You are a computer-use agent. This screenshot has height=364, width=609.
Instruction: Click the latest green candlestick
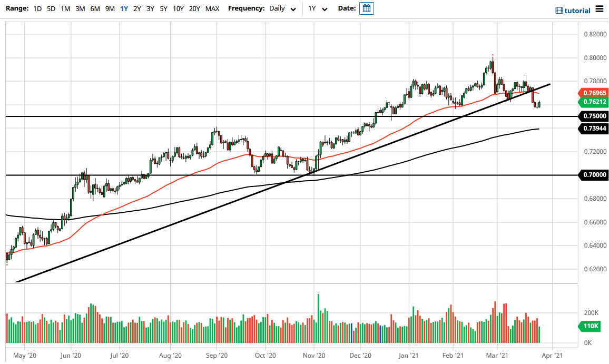pyautogui.click(x=539, y=104)
